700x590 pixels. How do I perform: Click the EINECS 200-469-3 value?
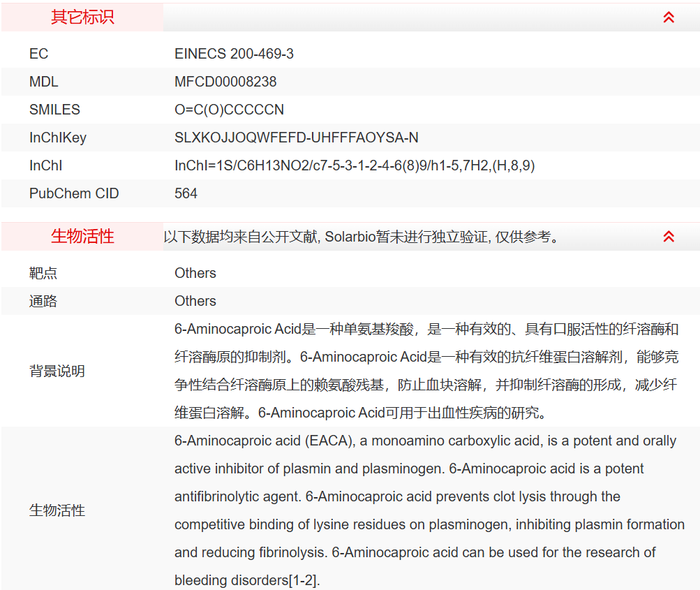234,54
